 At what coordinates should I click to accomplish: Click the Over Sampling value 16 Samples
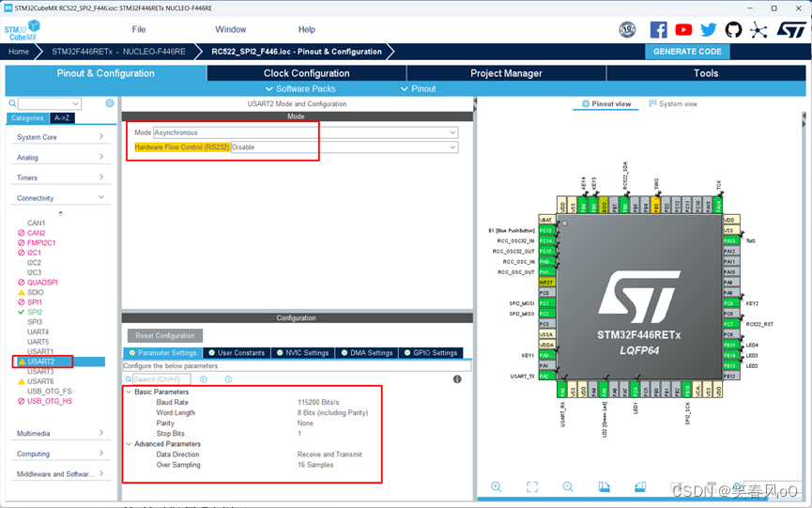point(314,465)
